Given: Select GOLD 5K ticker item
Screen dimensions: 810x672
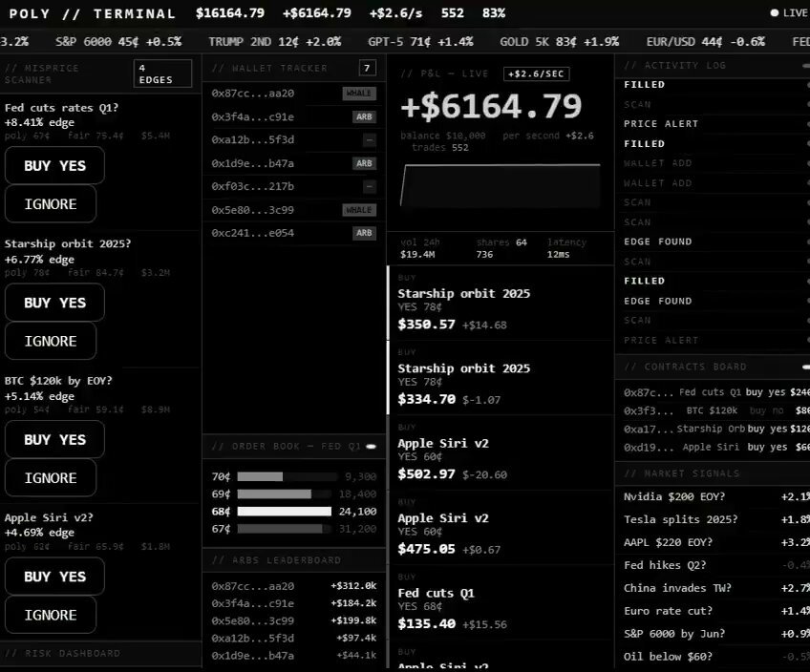Looking at the screenshot, I should 559,42.
